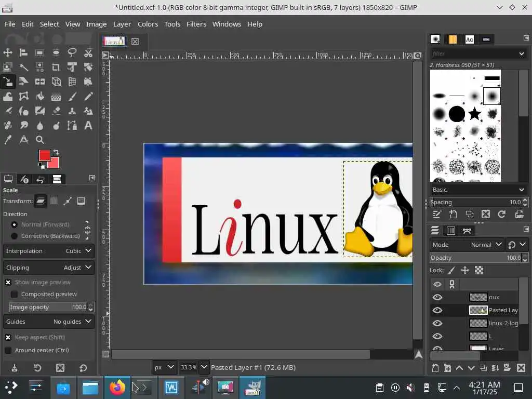Viewport: 532px width, 399px height.
Task: Choose Corrective (Backward) direction
Action: [x=14, y=236]
